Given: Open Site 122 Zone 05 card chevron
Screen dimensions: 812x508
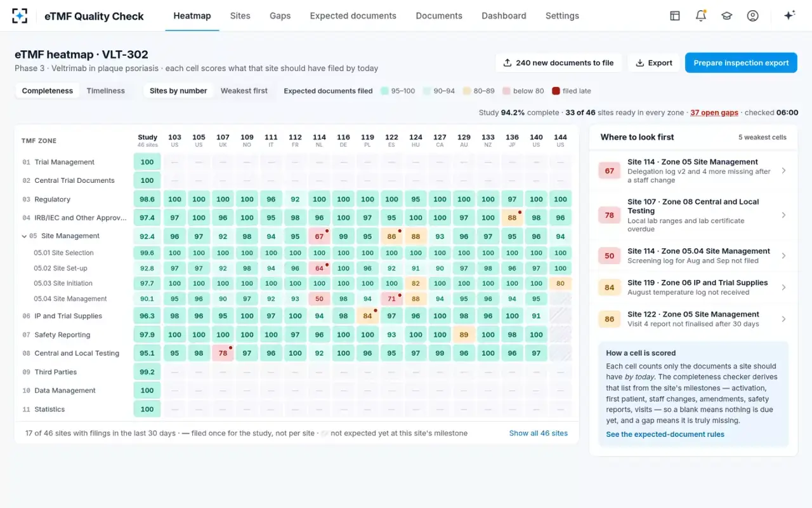Looking at the screenshot, I should click(784, 319).
